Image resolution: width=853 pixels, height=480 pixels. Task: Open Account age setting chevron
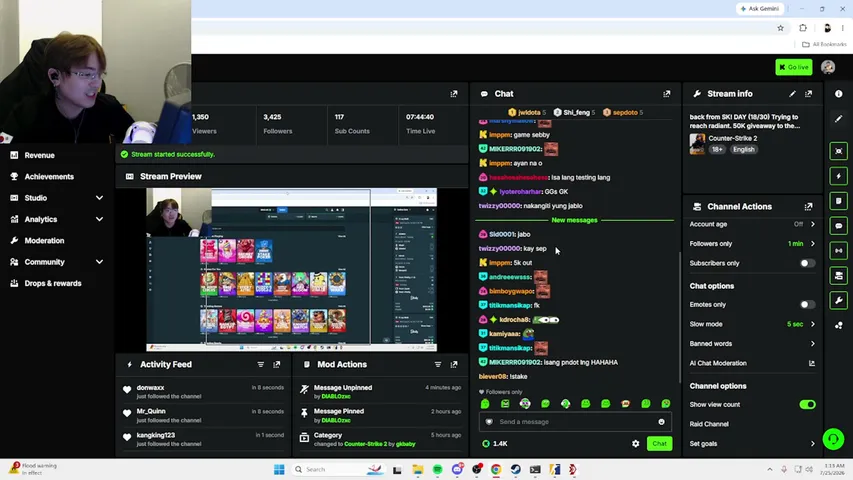pos(813,224)
